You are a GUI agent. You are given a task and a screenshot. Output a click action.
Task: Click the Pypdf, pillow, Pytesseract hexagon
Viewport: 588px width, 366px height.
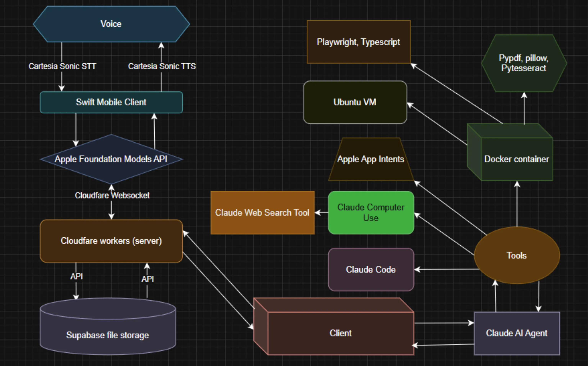524,63
